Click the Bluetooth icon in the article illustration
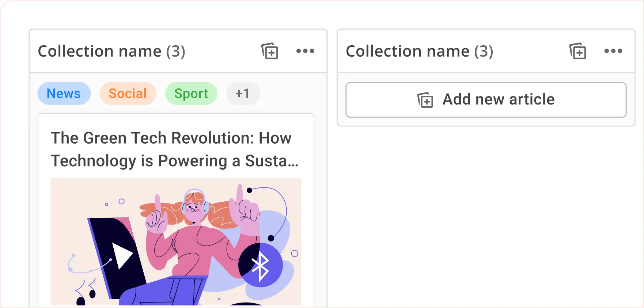Image resolution: width=644 pixels, height=308 pixels. pos(260,265)
